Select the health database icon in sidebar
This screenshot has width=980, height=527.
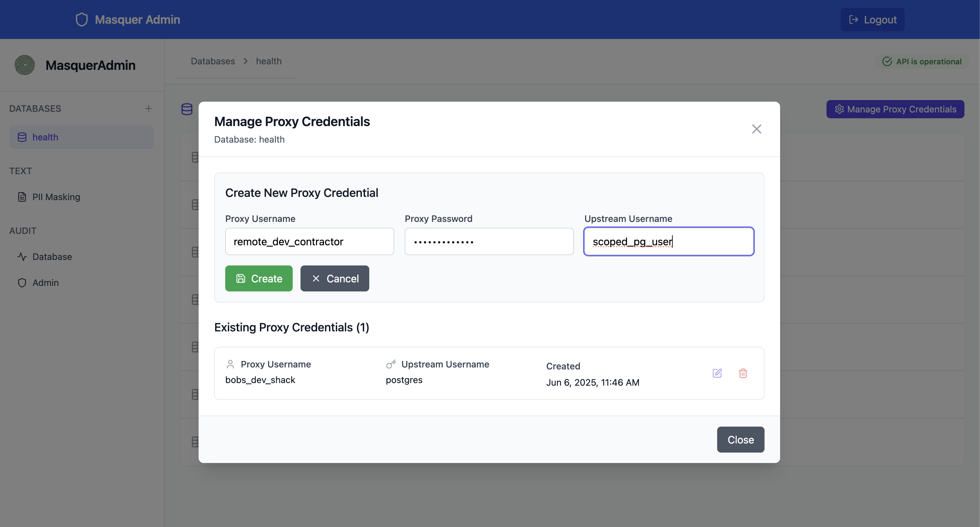pos(22,137)
